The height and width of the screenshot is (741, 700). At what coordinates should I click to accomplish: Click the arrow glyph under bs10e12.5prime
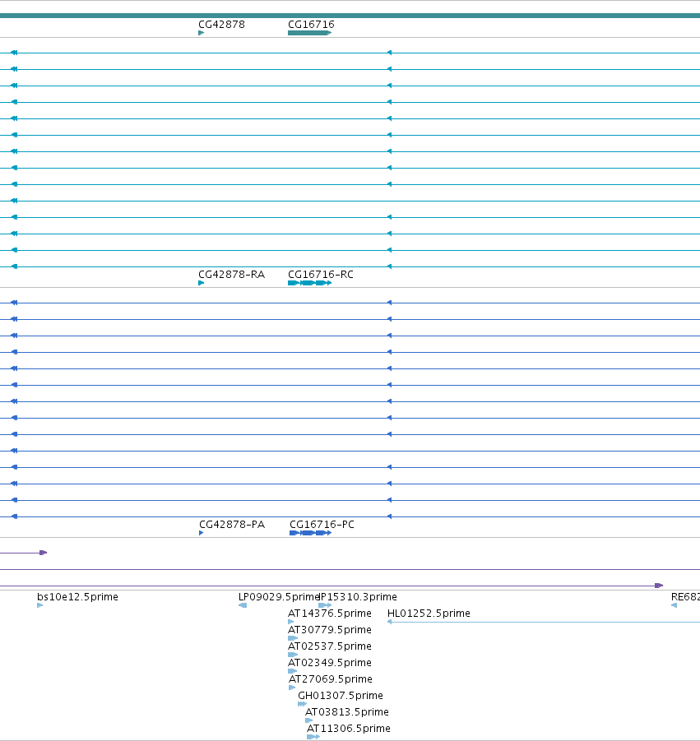39,605
